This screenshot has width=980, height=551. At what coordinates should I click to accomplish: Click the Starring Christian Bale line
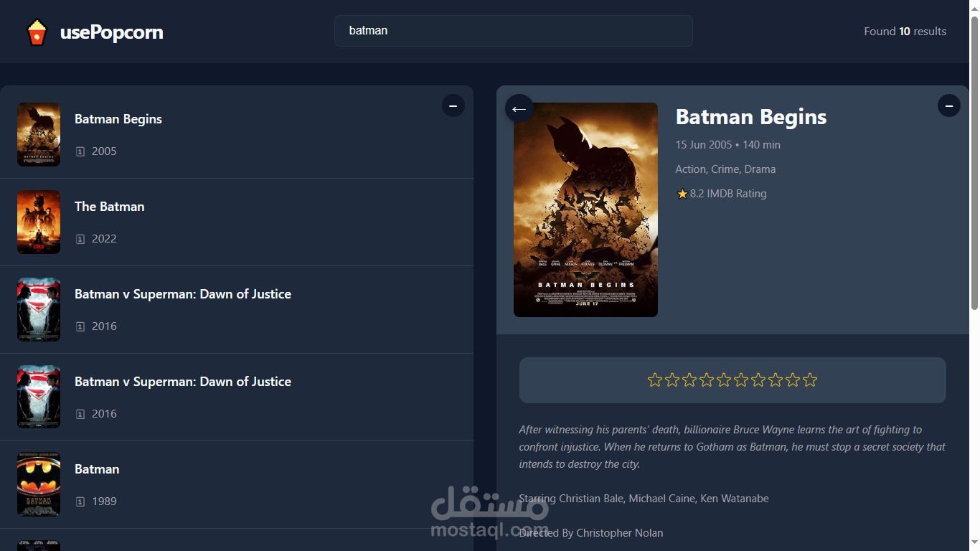pyautogui.click(x=644, y=499)
